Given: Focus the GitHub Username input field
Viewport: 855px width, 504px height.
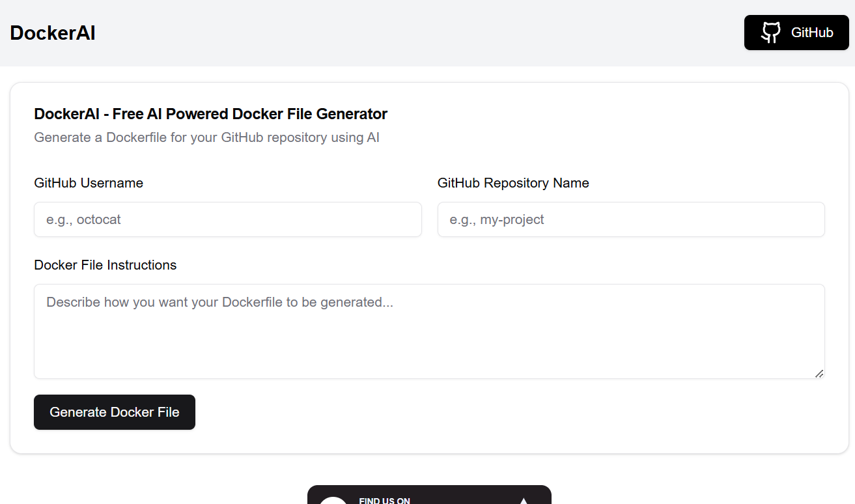Looking at the screenshot, I should tap(227, 219).
